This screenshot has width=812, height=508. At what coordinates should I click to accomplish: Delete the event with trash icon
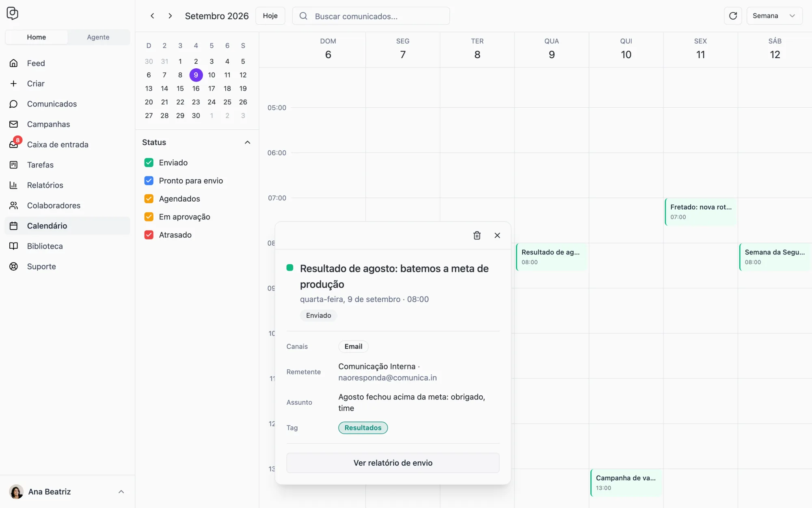click(x=477, y=235)
